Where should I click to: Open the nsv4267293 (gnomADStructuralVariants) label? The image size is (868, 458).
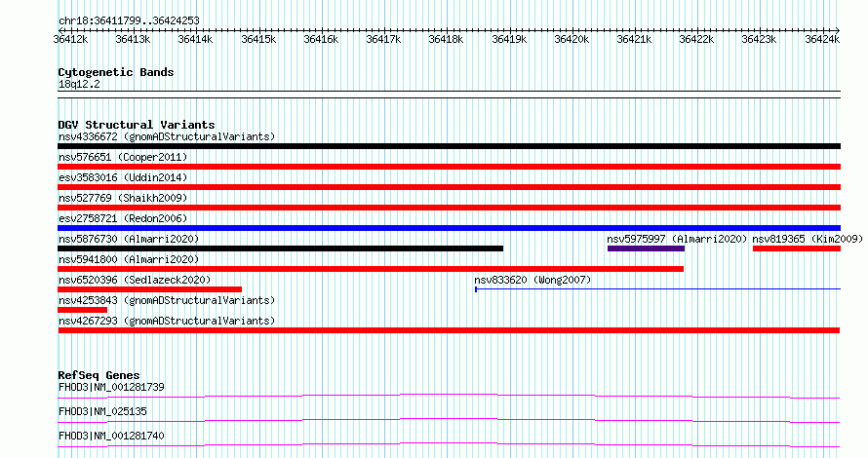(x=167, y=321)
